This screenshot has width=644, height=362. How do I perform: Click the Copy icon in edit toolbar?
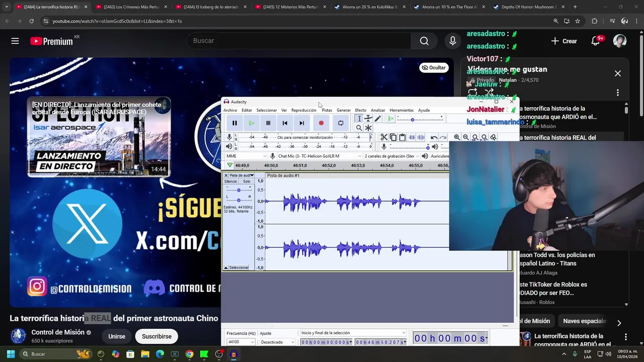[393, 137]
